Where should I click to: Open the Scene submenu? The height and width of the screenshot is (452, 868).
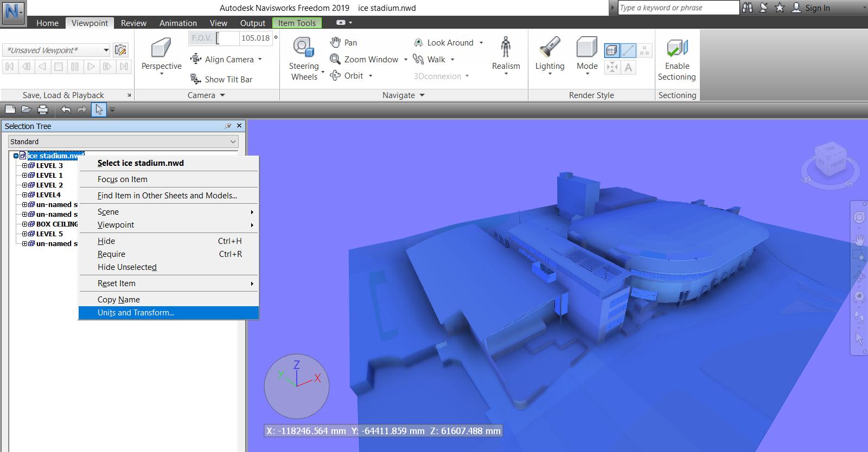(169, 212)
